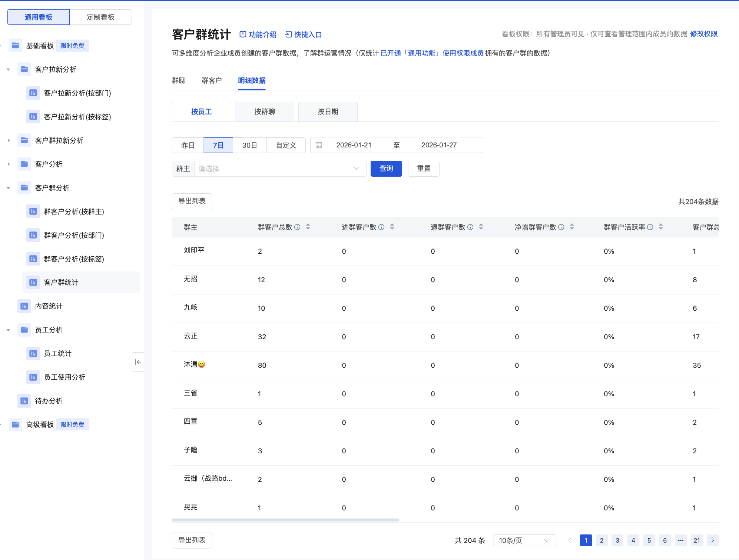The width and height of the screenshot is (739, 560).
Task: Click the 功能介绍 book icon
Action: 243,34
